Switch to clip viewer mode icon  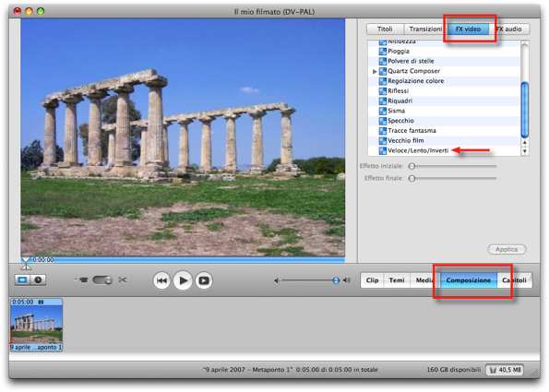tap(22, 279)
